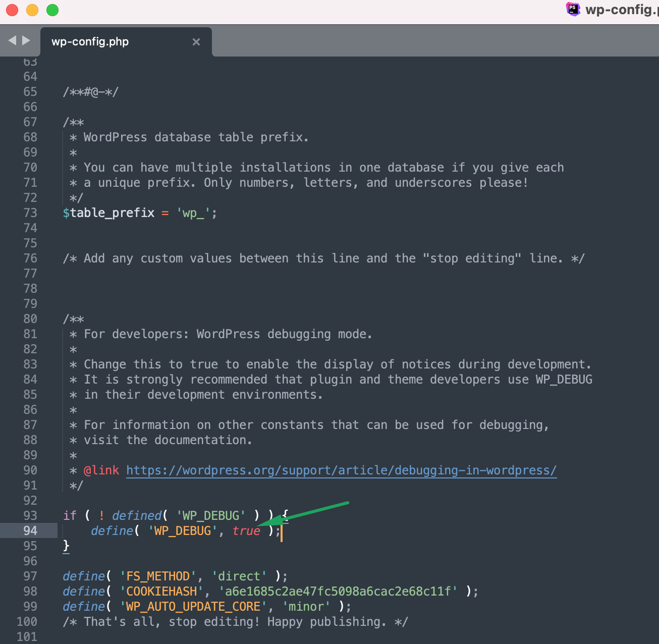Click the 'in their development environments.' comment
659x644 pixels.
203,395
